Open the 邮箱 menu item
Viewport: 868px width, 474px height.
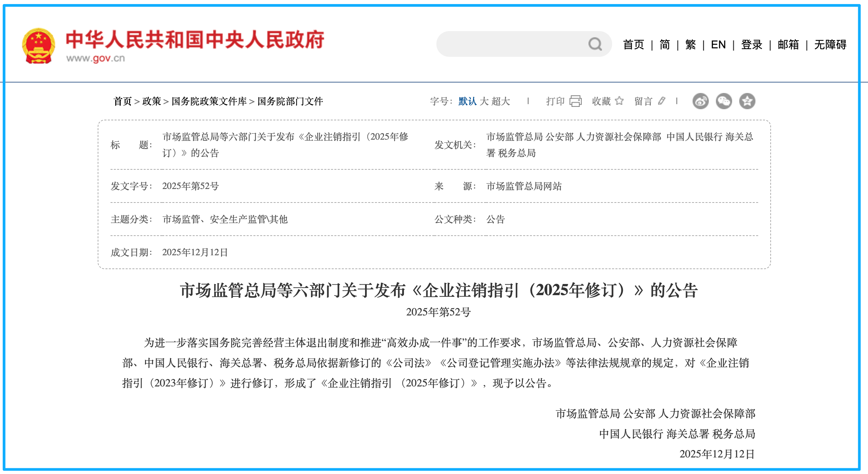[x=788, y=44]
